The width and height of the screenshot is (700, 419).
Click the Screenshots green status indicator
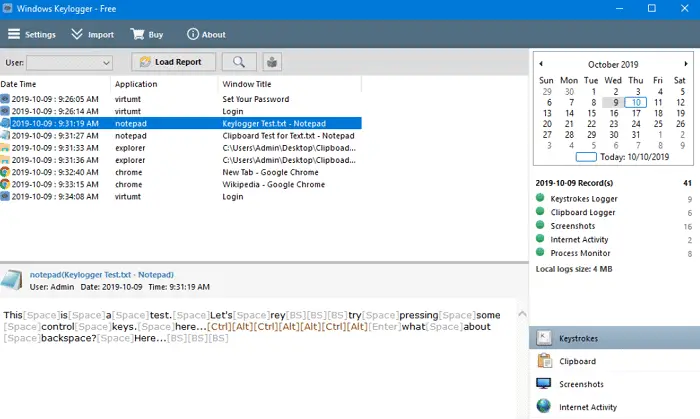tap(540, 225)
